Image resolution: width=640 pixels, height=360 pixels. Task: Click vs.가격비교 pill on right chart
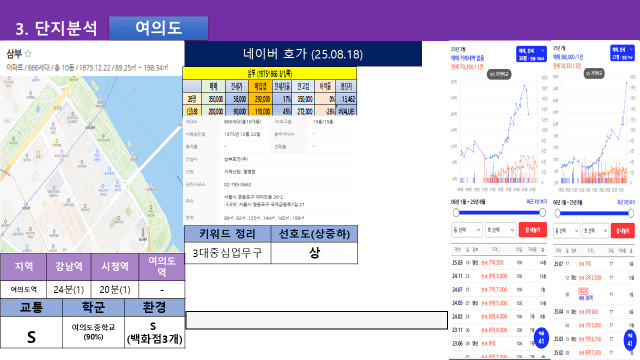pyautogui.click(x=594, y=73)
